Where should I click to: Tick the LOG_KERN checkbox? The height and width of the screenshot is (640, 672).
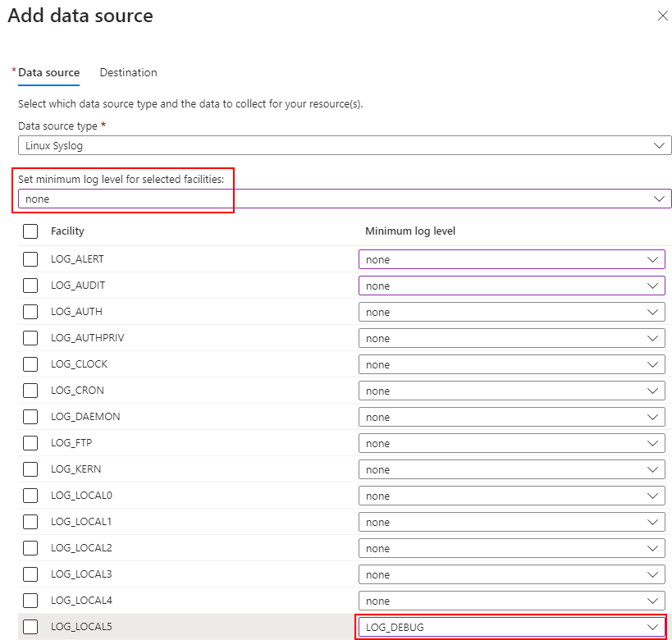tap(30, 469)
